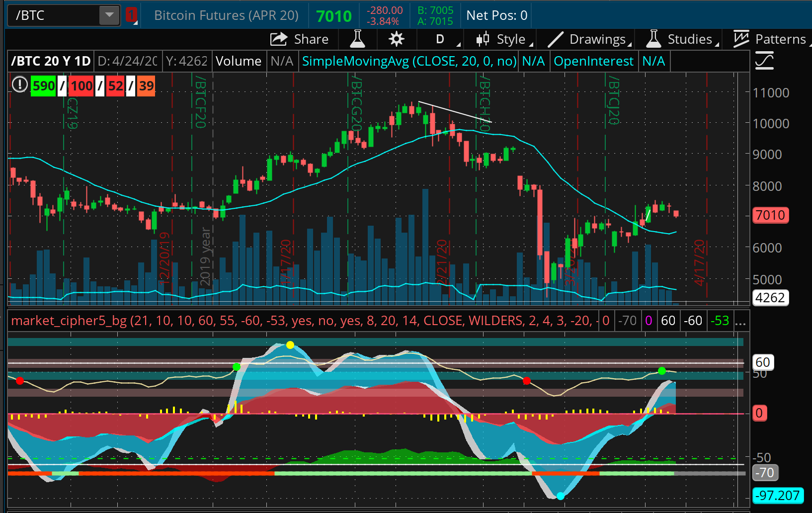Click the 2019 year divider label
Image resolution: width=812 pixels, height=513 pixels.
pyautogui.click(x=205, y=256)
